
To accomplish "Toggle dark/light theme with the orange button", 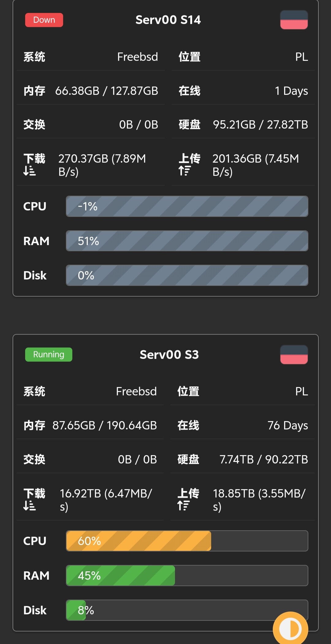I will tap(290, 629).
